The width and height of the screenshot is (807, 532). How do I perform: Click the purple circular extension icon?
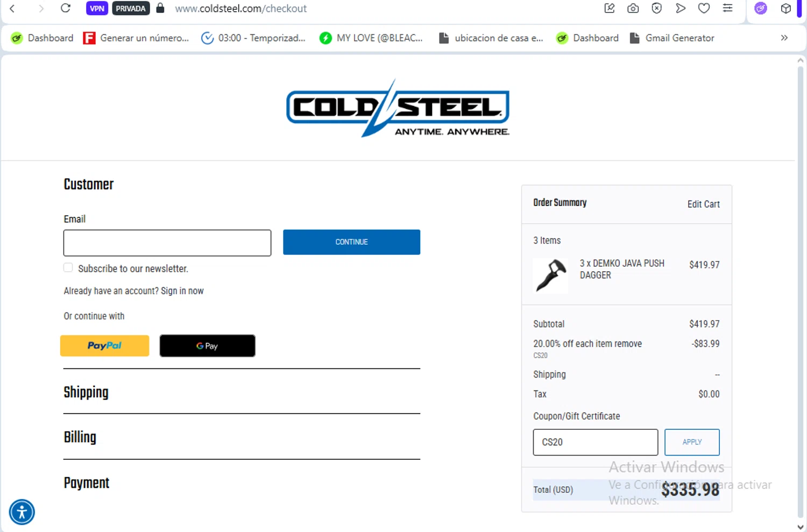(x=761, y=8)
